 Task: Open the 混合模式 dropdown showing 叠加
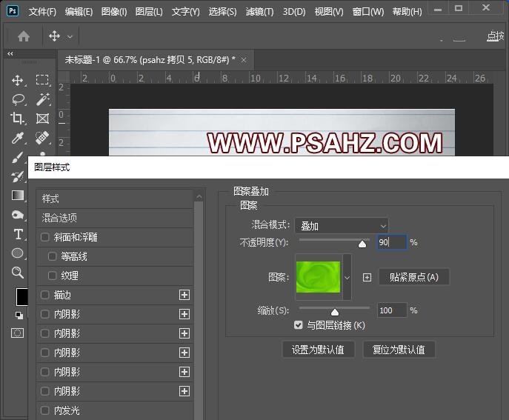click(x=342, y=226)
